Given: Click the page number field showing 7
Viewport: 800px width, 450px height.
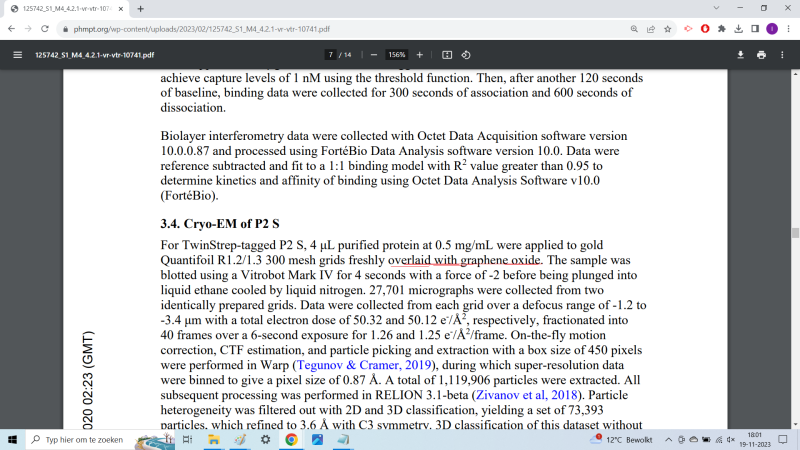Looking at the screenshot, I should coord(331,55).
